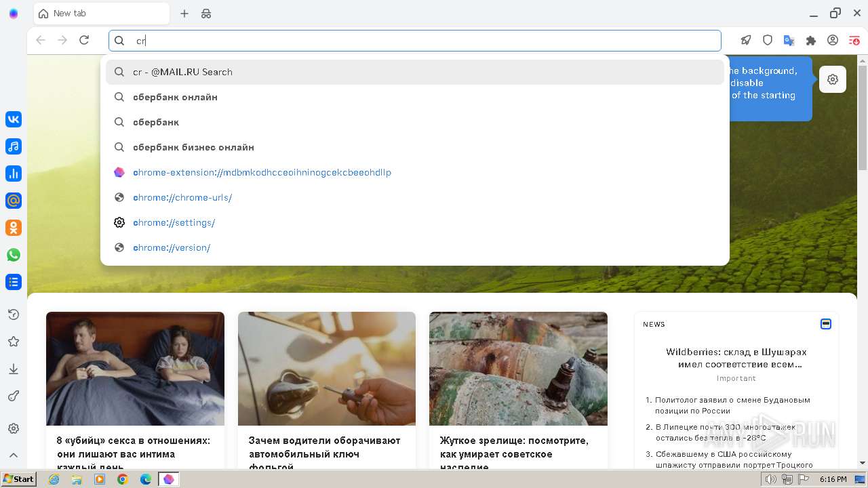The width and height of the screenshot is (868, 488).
Task: Select chrome-extension:// URL suggestion
Action: (415, 172)
